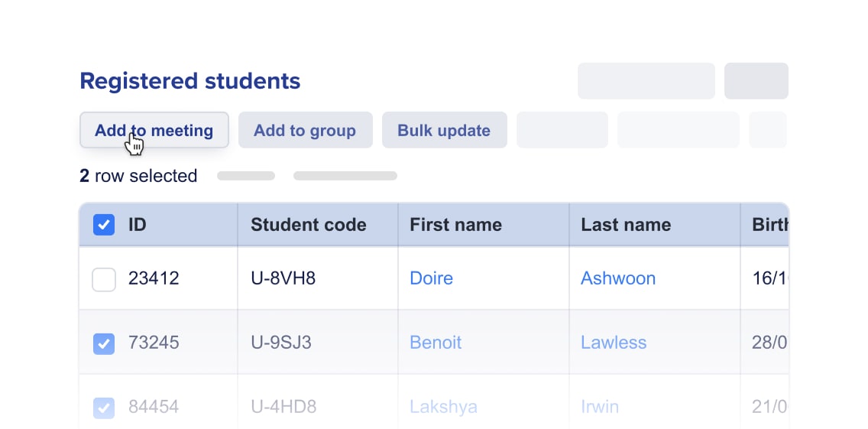Click the Benoit first name link
Image resolution: width=868 pixels, height=429 pixels.
436,343
